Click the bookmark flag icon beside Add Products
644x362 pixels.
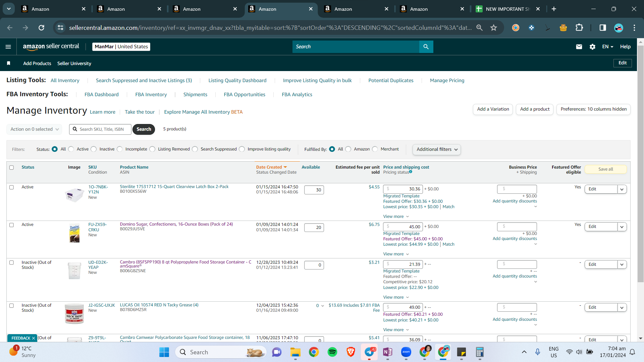pos(9,63)
